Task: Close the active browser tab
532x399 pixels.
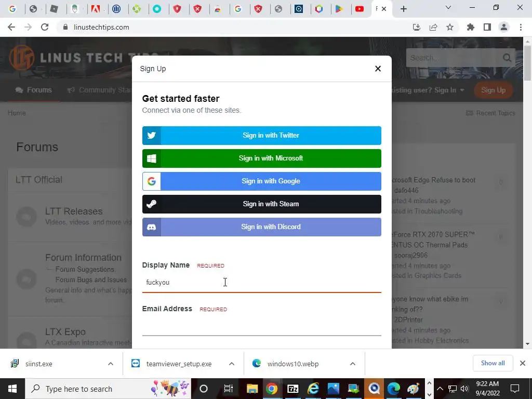Action: (x=384, y=9)
